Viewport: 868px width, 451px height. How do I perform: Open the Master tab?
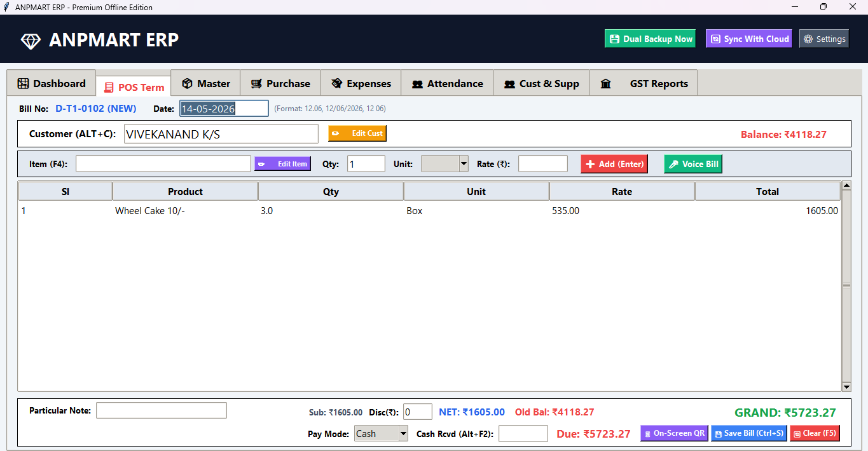(205, 83)
